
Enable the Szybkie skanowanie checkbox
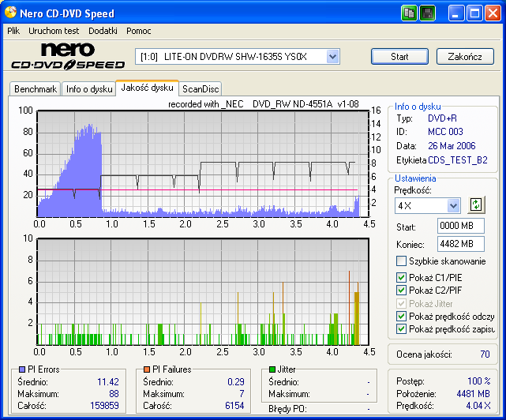click(401, 261)
